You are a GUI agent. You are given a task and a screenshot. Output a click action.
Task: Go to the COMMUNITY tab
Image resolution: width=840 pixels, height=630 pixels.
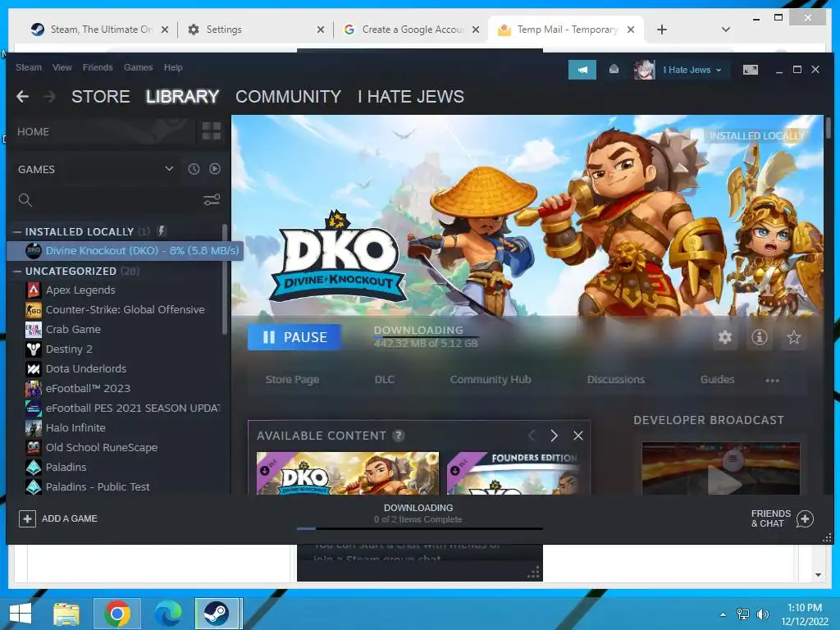[288, 97]
